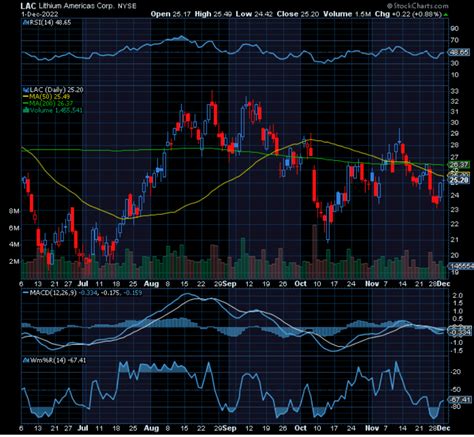474x437 pixels.
Task: Click the 33 label on price axis
Action: [x=454, y=91]
